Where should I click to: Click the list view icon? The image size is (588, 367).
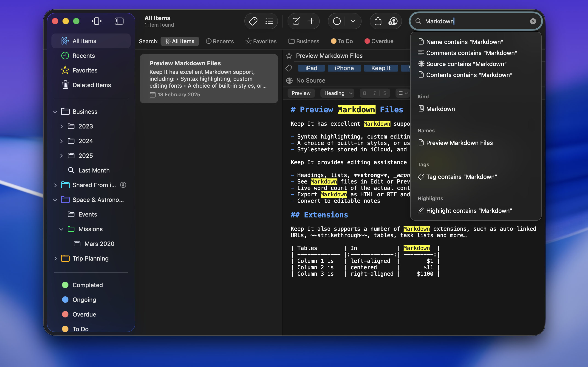pos(269,21)
